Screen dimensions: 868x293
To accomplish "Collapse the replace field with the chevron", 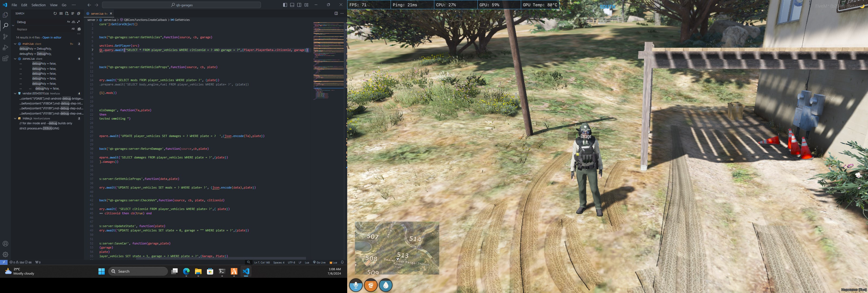I will click(13, 25).
